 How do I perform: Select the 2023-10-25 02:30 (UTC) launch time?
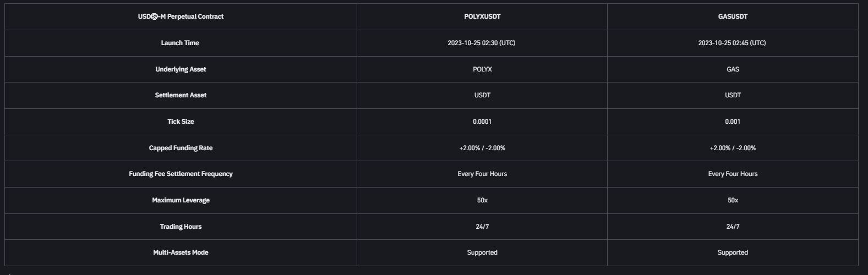coord(482,43)
